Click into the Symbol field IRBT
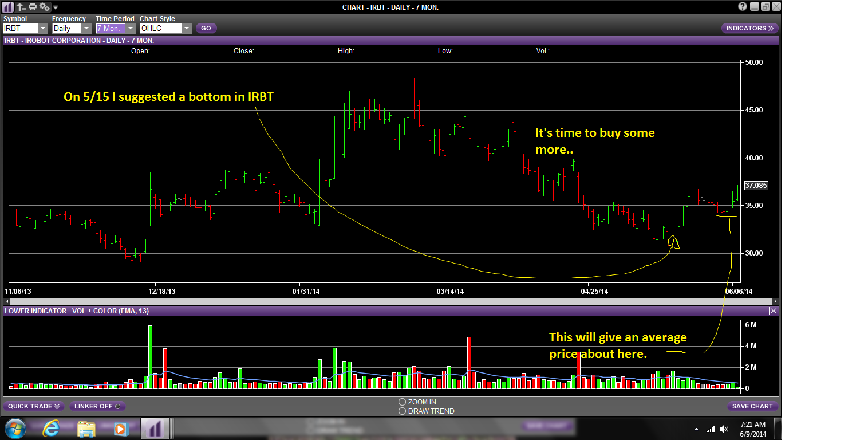 click(20, 28)
